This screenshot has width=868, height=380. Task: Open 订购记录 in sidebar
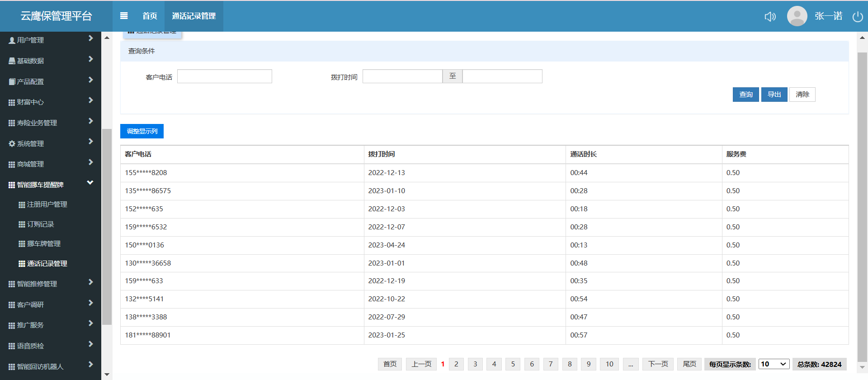click(40, 224)
